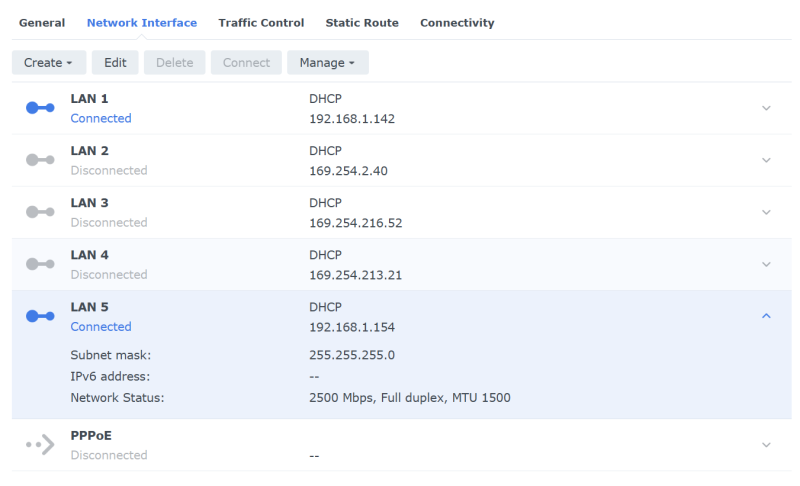This screenshot has height=486, width=800.
Task: Click the LAN 5 connected interface icon
Action: click(40, 316)
